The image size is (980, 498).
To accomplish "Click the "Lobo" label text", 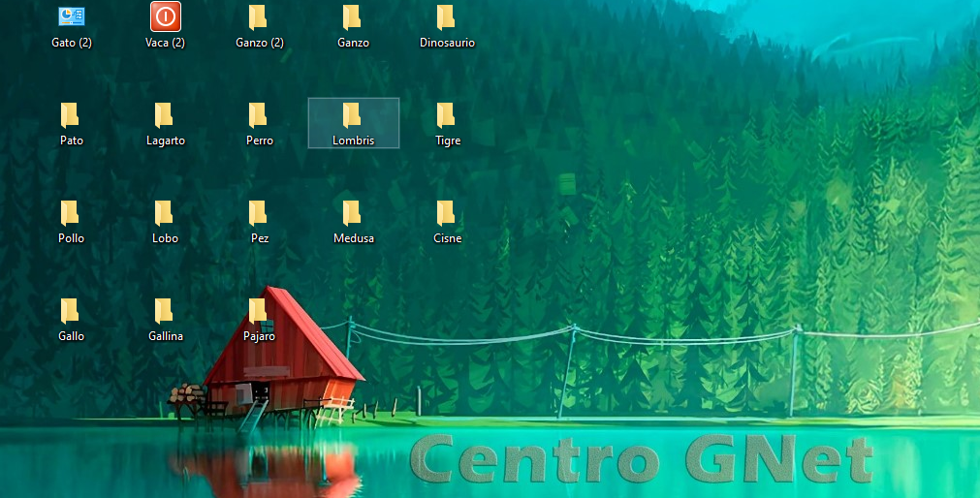I will 165,238.
